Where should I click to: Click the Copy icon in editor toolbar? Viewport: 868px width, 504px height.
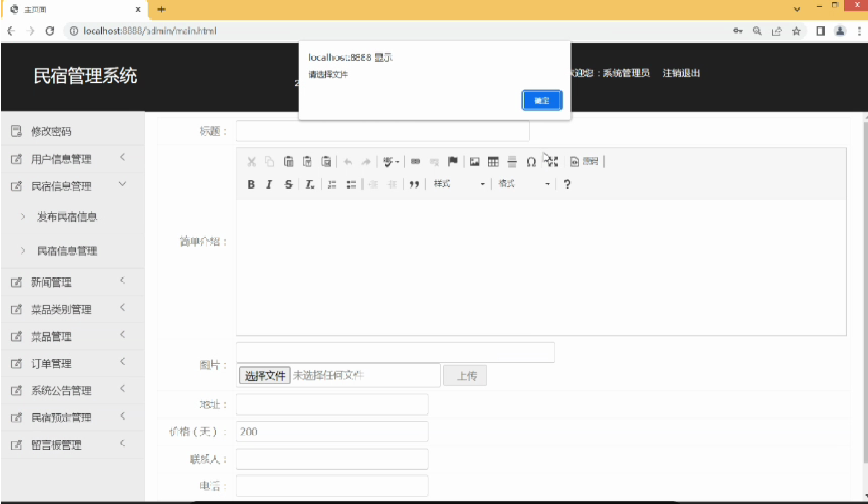point(270,162)
